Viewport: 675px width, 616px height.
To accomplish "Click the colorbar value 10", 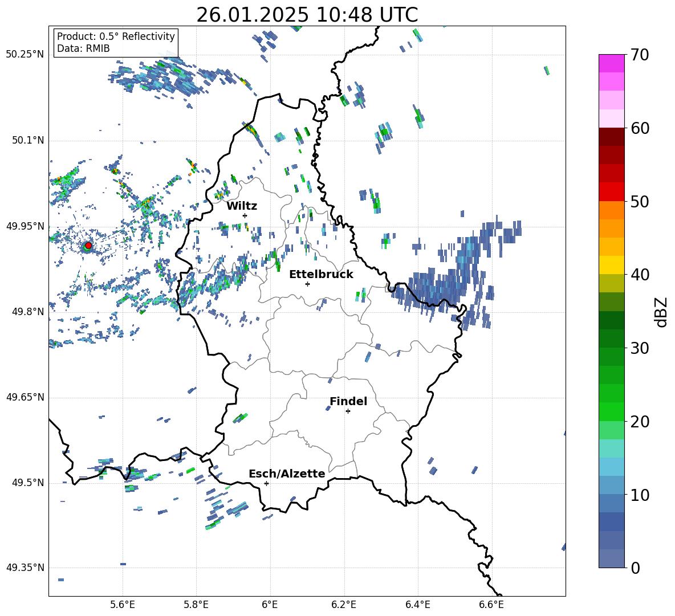I will (640, 495).
